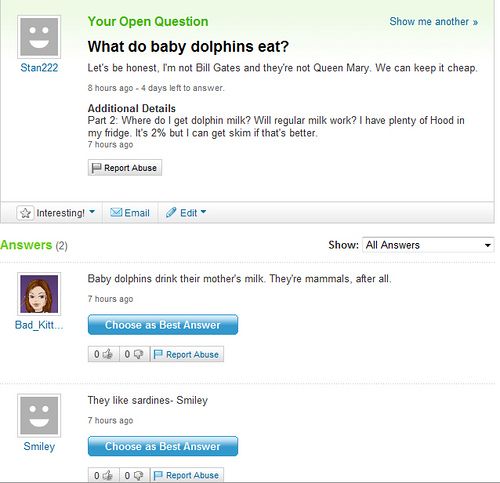Click the star icon next to Interesting!

point(25,213)
